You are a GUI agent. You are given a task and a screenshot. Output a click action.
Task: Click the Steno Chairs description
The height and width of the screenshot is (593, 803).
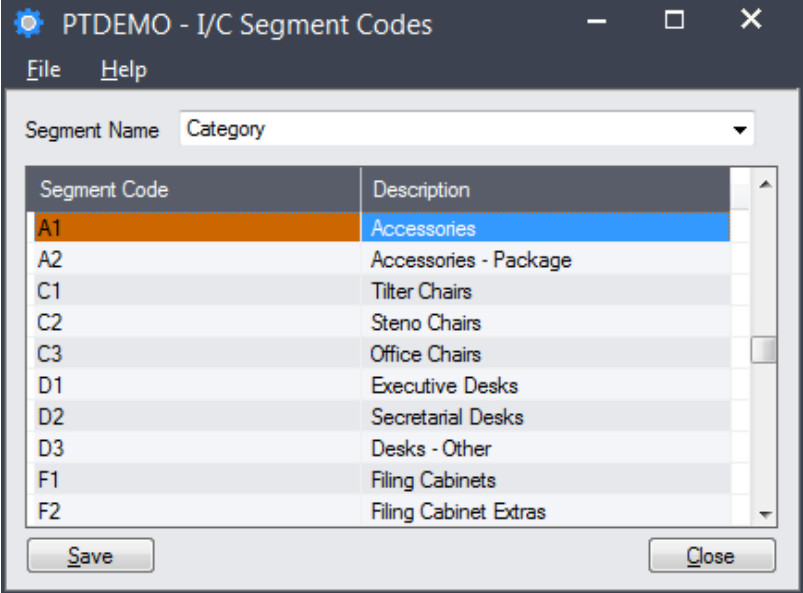click(x=545, y=322)
